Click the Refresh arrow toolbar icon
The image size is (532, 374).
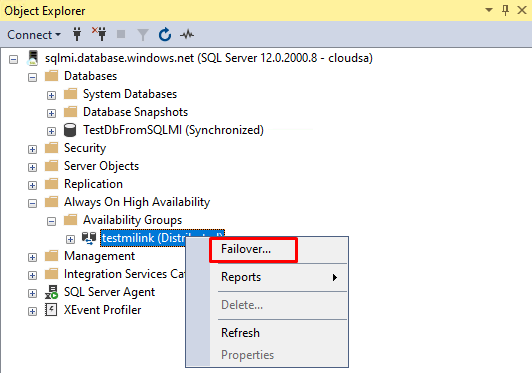[165, 34]
